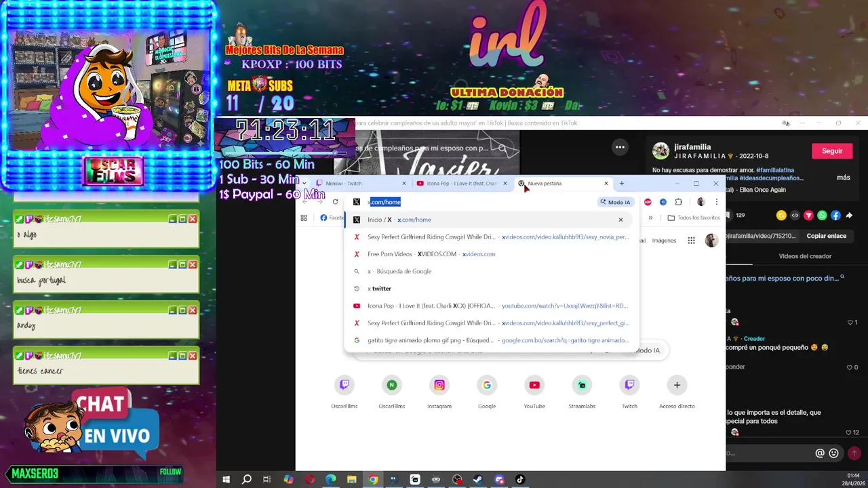Expand Chrome tab search chevron
This screenshot has height=488, width=868.
pyautogui.click(x=304, y=183)
